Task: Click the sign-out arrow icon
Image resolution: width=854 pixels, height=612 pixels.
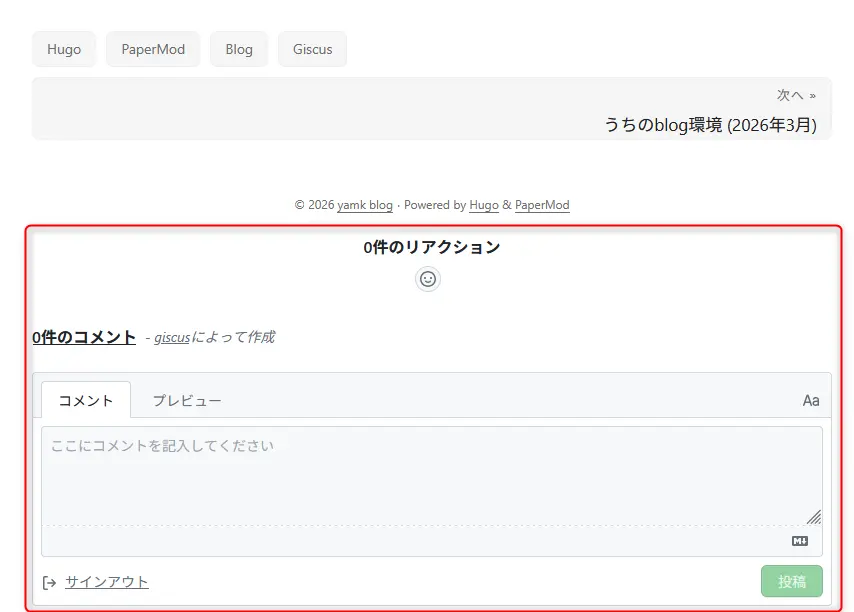Action: (x=49, y=582)
